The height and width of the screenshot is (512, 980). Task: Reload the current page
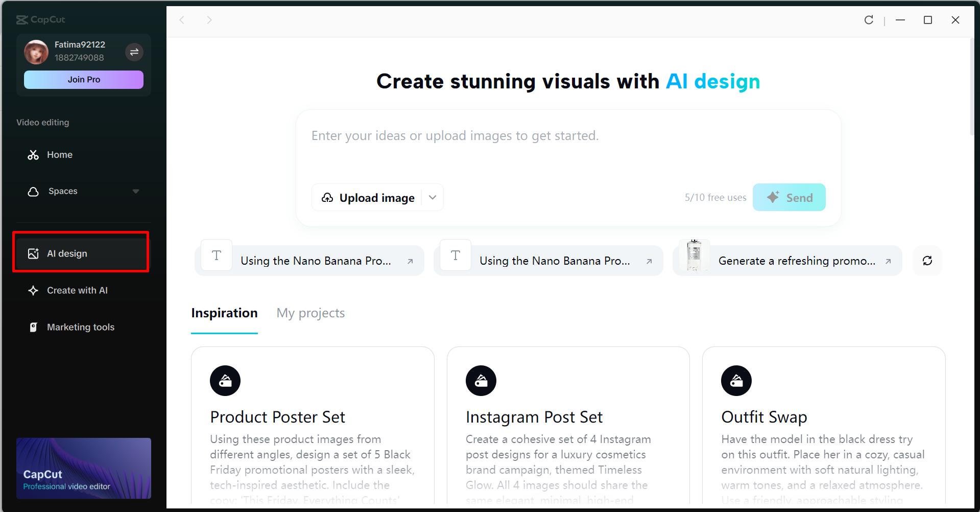(869, 20)
